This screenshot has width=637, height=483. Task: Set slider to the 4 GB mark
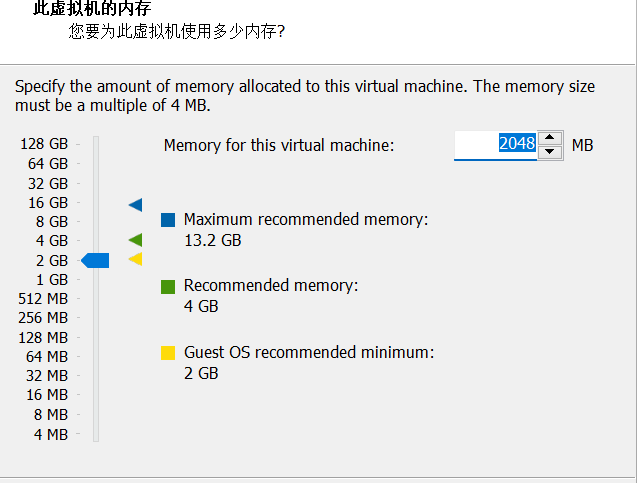[x=96, y=240]
